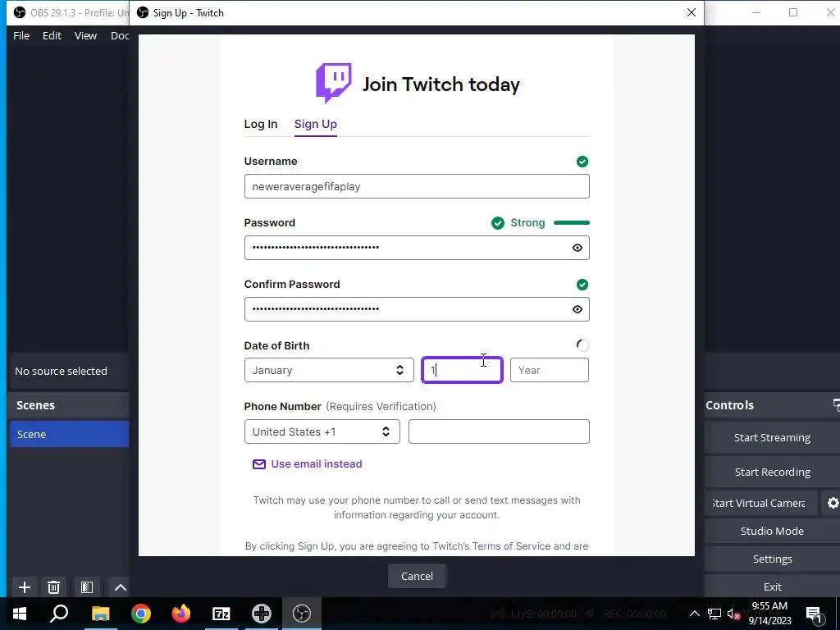The width and height of the screenshot is (840, 630).
Task: Open the File menu in OBS
Action: 21,35
